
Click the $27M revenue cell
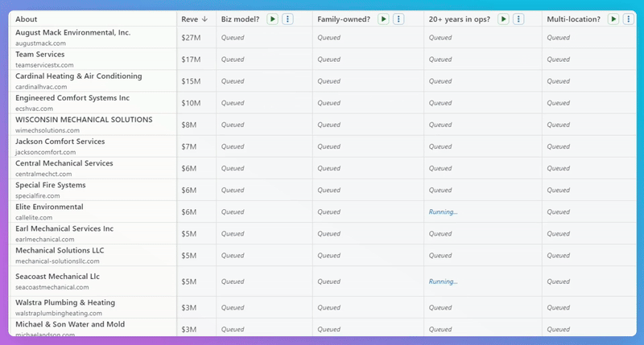(x=196, y=37)
